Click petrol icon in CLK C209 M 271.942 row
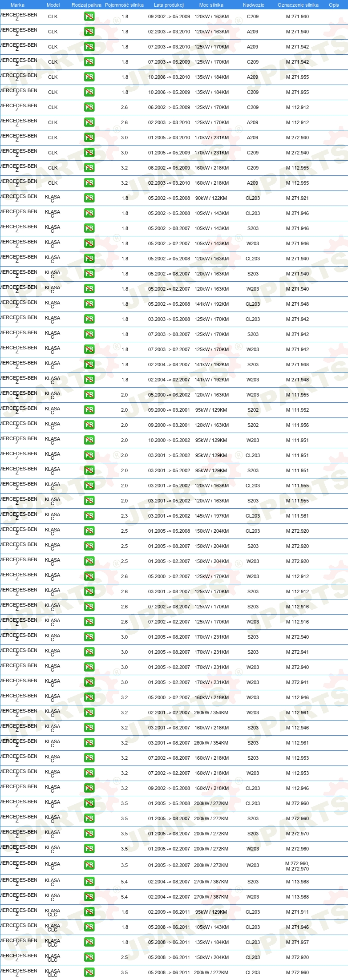348x980 pixels. coord(89,62)
